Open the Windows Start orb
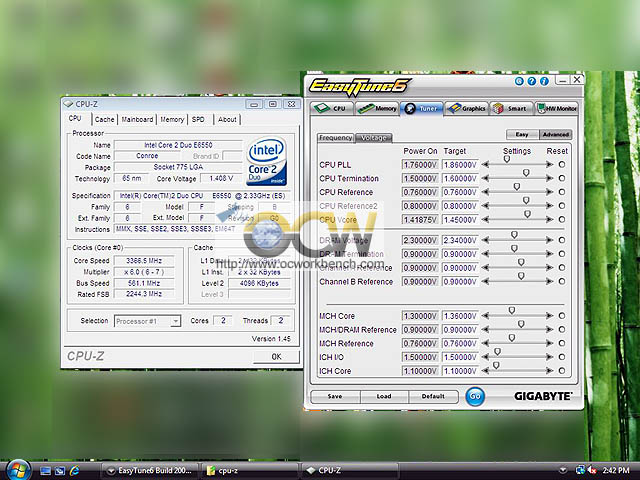 17,470
